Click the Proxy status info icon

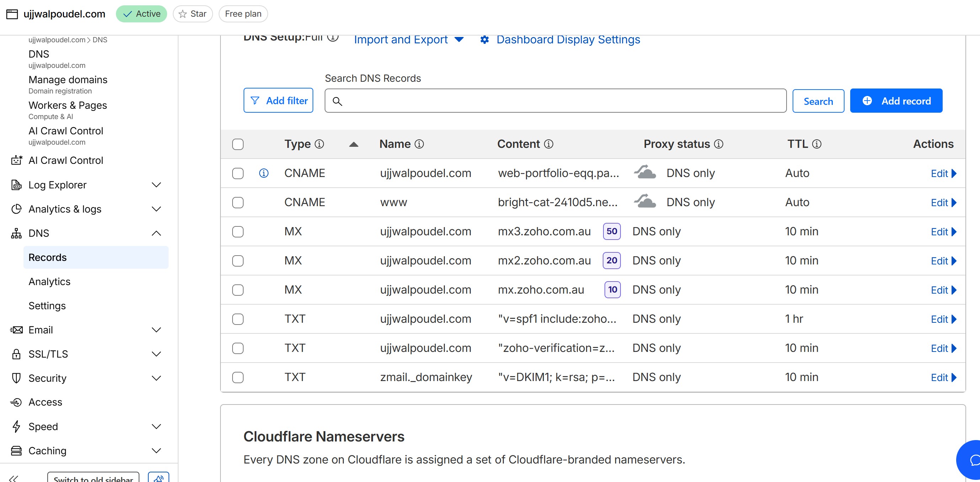tap(719, 144)
